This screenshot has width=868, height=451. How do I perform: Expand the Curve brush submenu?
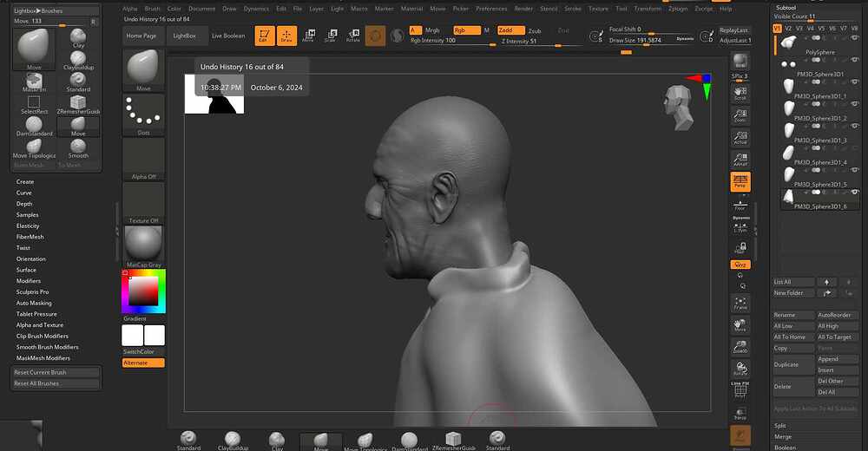[x=23, y=193]
